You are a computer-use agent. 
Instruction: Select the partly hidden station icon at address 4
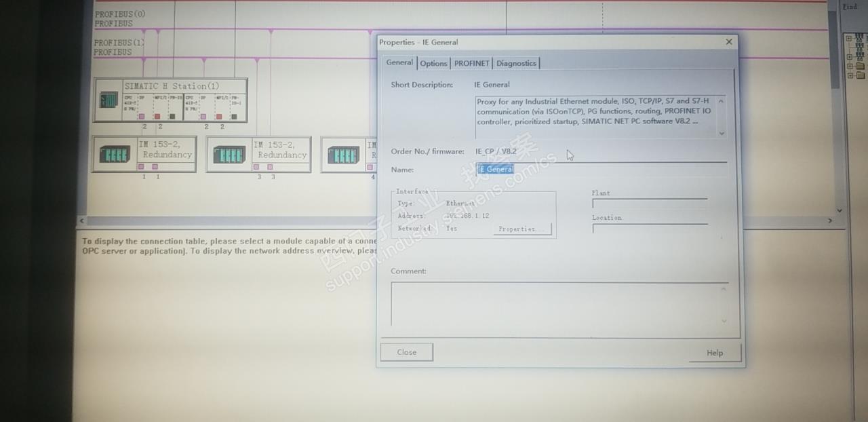point(343,155)
